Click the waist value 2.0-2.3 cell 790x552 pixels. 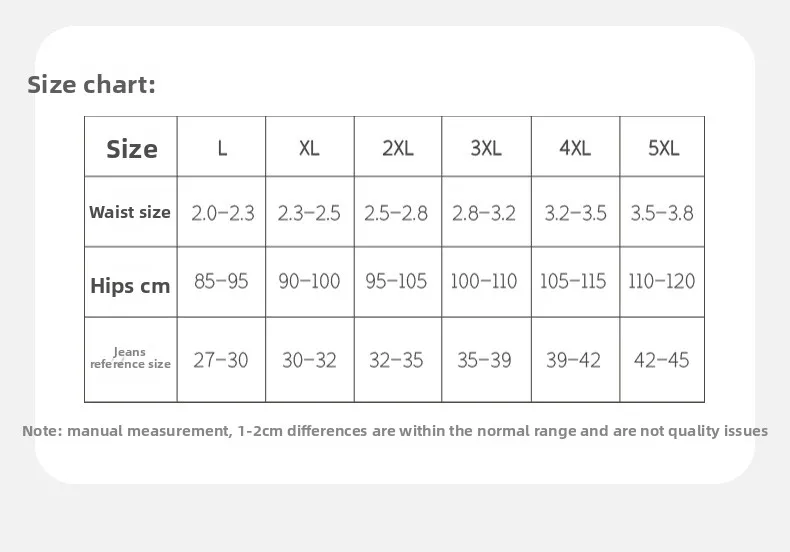click(x=222, y=213)
